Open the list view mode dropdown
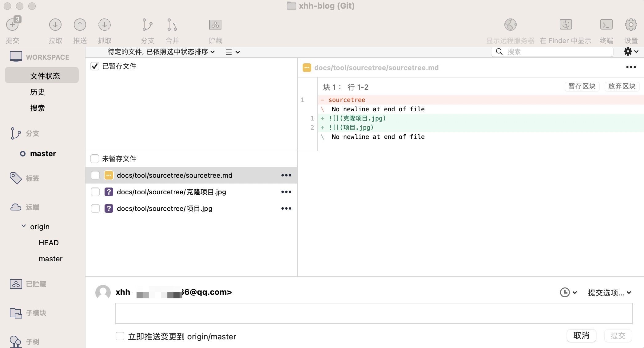This screenshot has width=644, height=348. tap(233, 52)
